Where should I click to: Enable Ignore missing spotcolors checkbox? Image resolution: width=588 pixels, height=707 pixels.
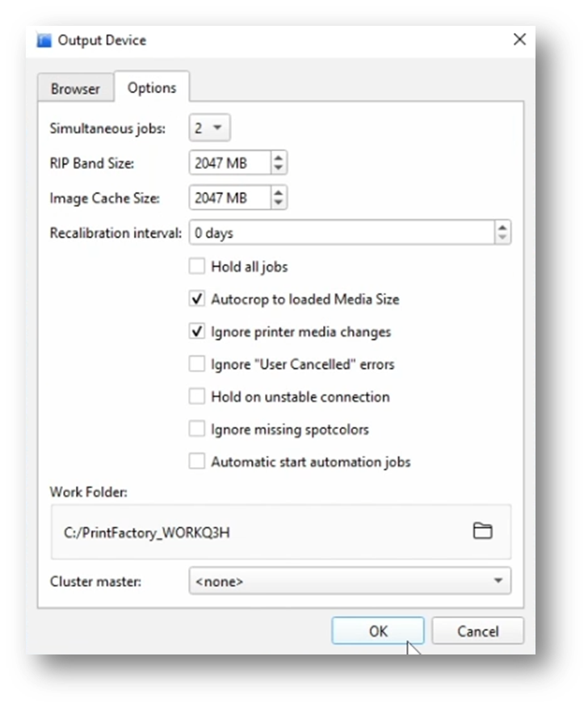(x=197, y=429)
